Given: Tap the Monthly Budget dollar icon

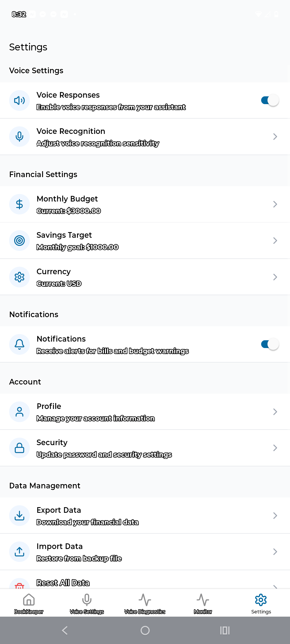Looking at the screenshot, I should [19, 204].
